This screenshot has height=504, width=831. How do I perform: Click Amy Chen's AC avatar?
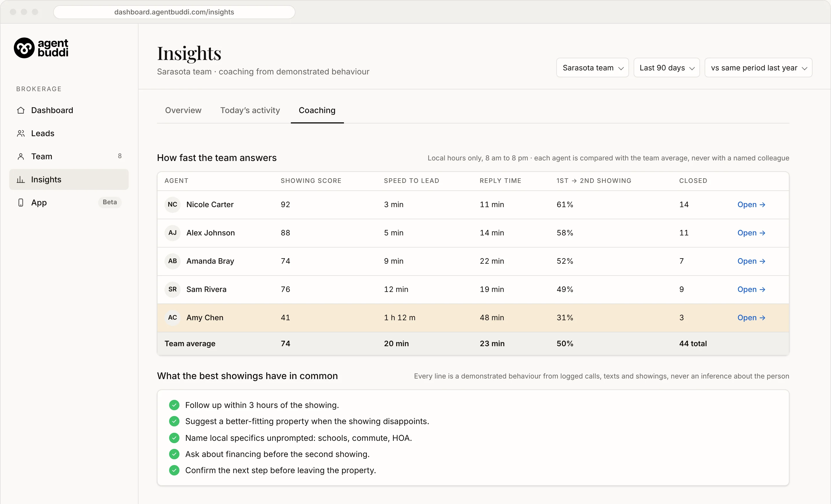[172, 318]
